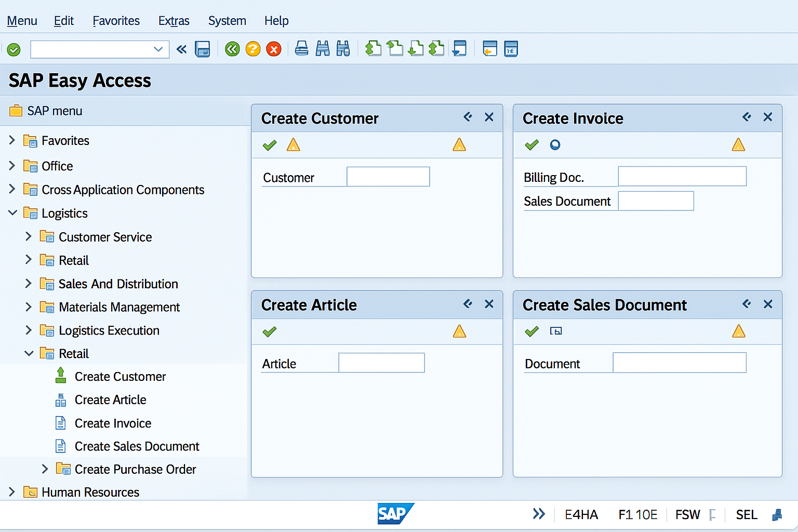
Task: Click the Save disk icon
Action: 203,49
